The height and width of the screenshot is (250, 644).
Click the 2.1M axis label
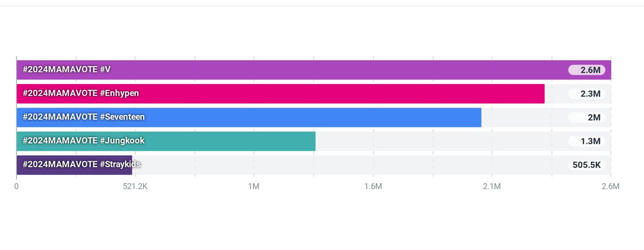492,187
